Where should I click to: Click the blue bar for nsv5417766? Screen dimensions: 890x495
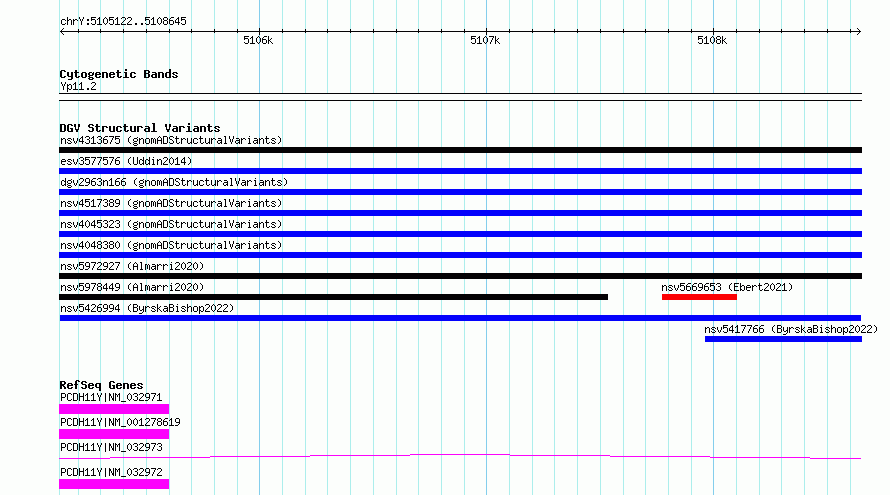click(x=783, y=339)
